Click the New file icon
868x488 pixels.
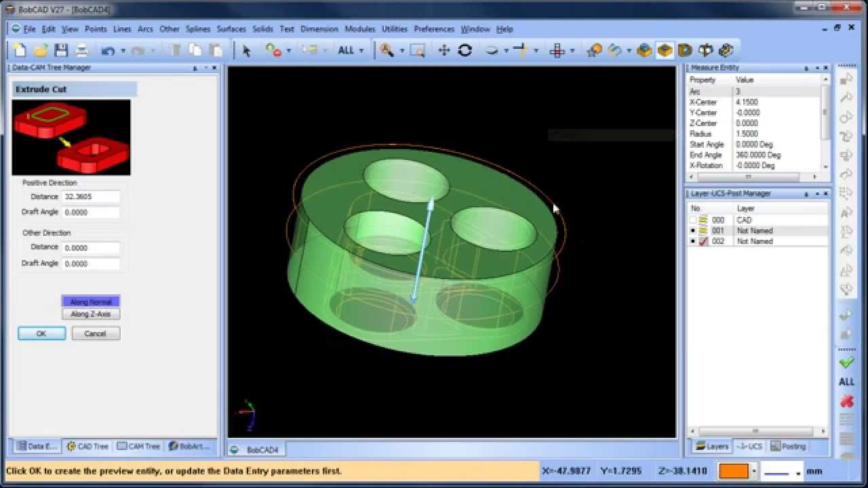click(x=20, y=50)
